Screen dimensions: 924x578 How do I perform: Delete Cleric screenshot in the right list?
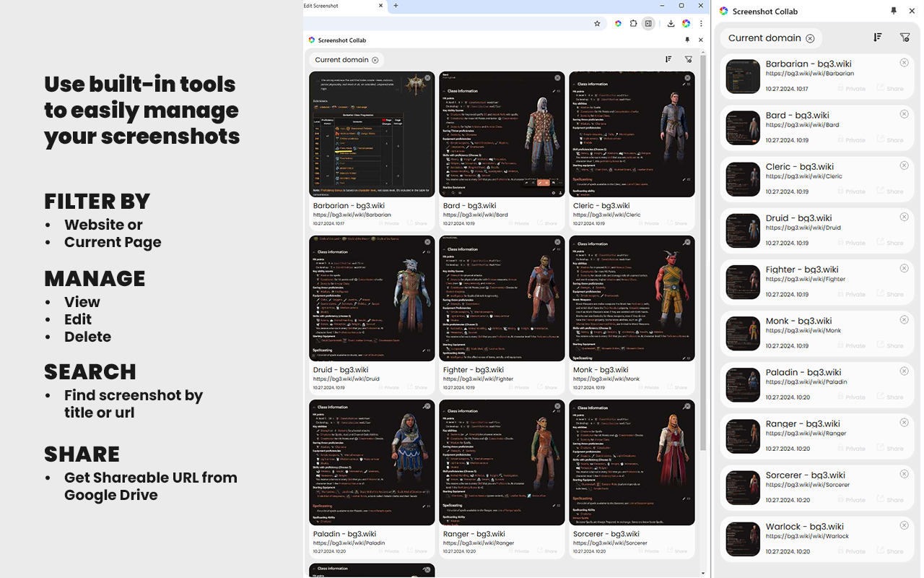click(x=905, y=165)
